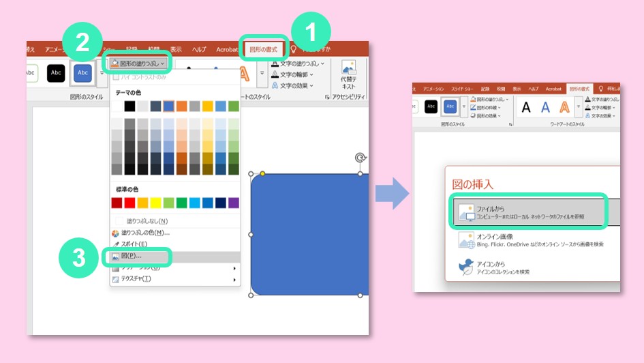Pick black theme color swatch in top row

pos(129,106)
